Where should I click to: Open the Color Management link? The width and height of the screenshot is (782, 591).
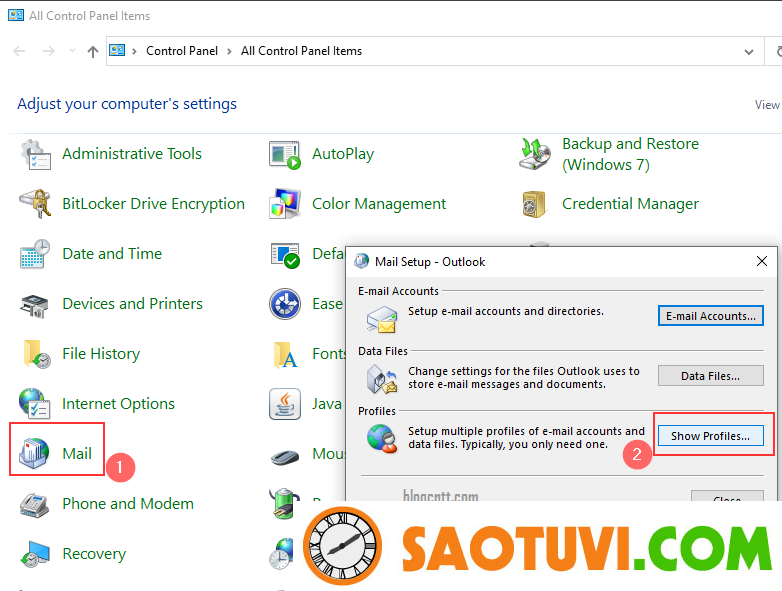pos(379,204)
